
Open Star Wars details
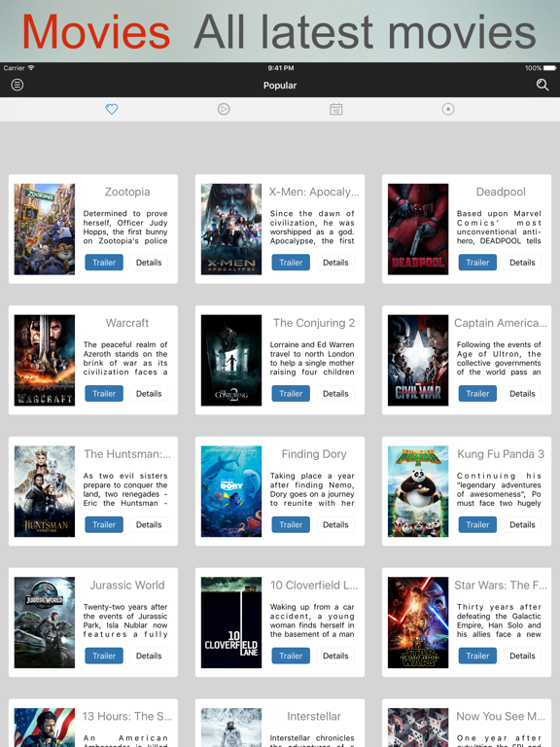point(522,656)
